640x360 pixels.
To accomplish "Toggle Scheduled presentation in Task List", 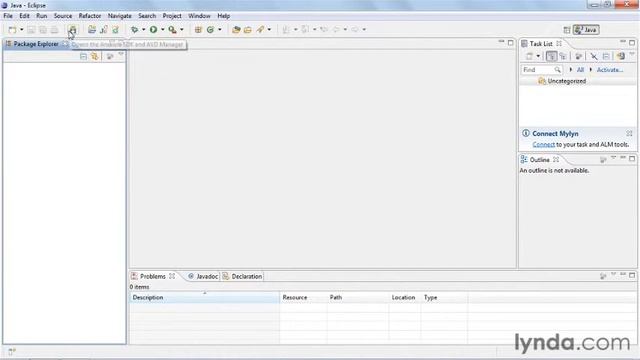I will tap(563, 56).
